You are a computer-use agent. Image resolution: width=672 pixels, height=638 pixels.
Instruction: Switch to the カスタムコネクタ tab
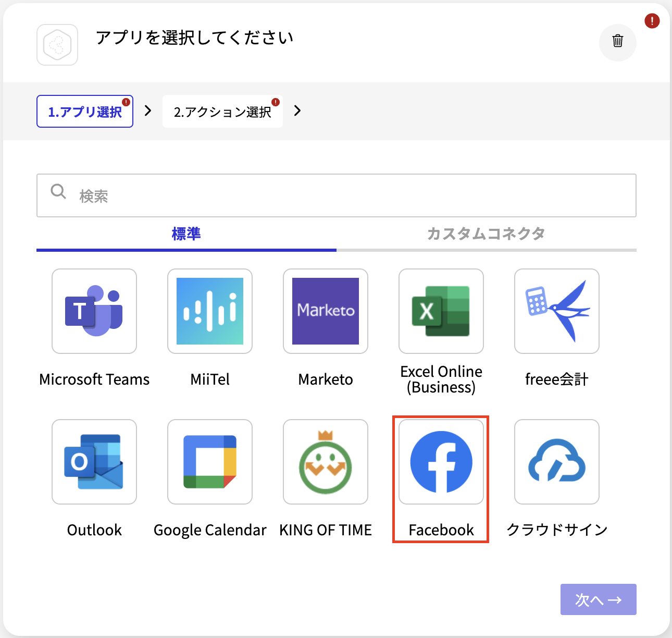pyautogui.click(x=487, y=234)
